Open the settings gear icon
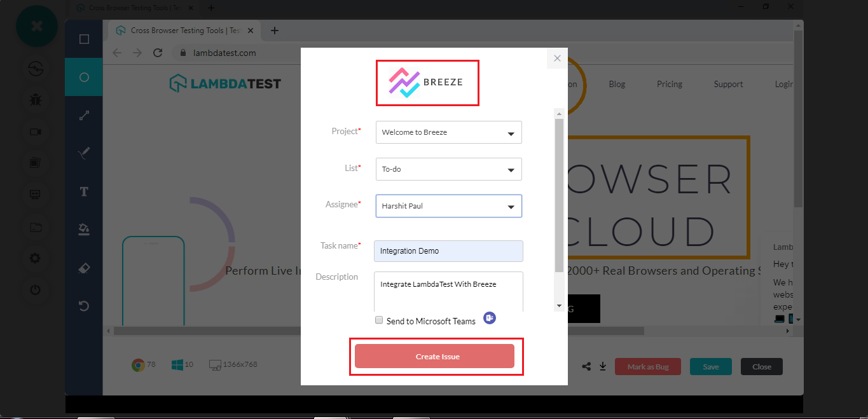Image resolution: width=868 pixels, height=419 pixels. 35,258
